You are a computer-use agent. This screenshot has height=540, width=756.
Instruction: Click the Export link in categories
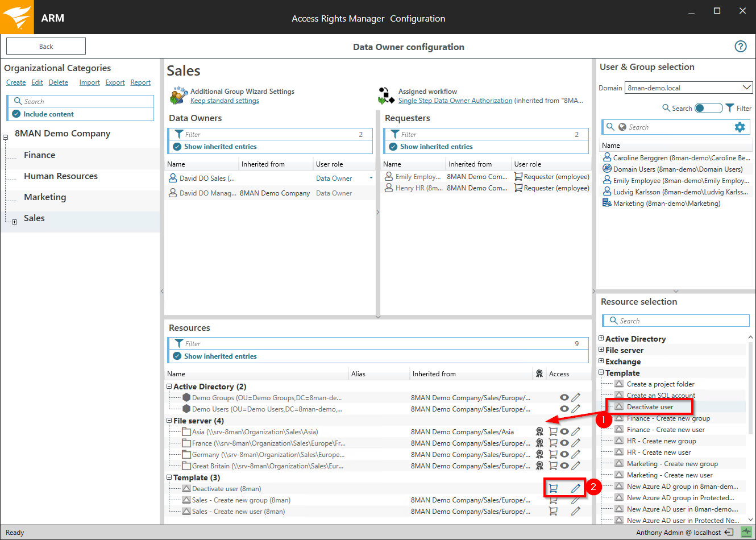pyautogui.click(x=115, y=82)
